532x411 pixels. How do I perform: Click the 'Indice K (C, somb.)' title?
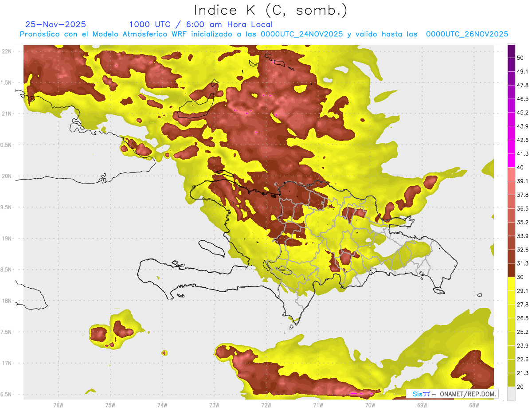tap(271, 10)
